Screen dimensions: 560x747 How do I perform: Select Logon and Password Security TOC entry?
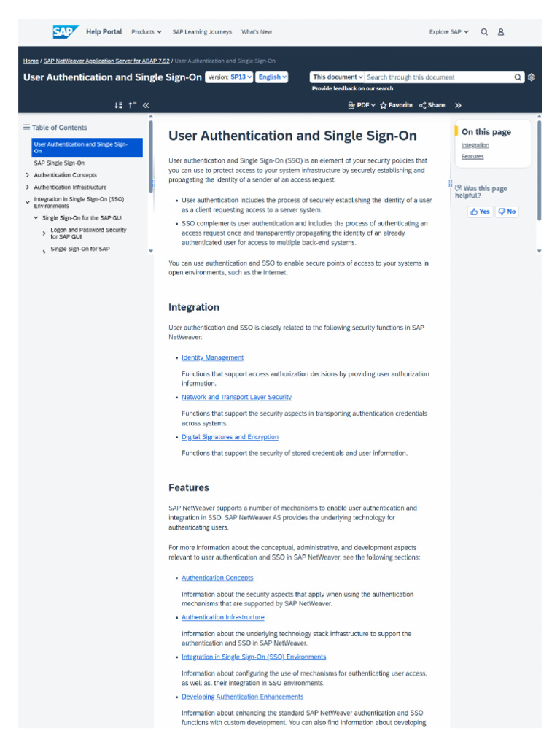(88, 233)
